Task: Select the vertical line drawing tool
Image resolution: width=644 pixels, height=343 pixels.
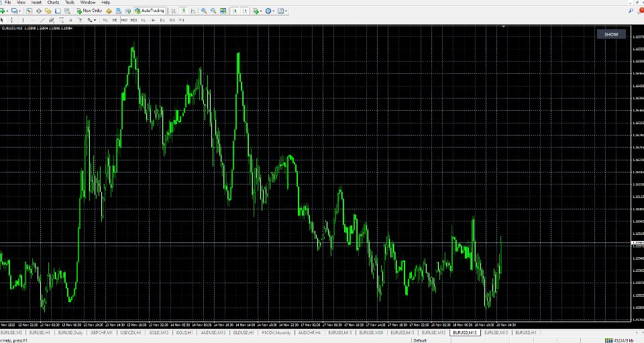Action: click(x=23, y=19)
